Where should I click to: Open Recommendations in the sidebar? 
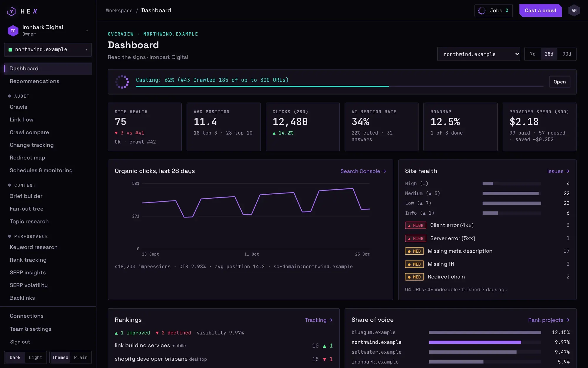click(48, 81)
